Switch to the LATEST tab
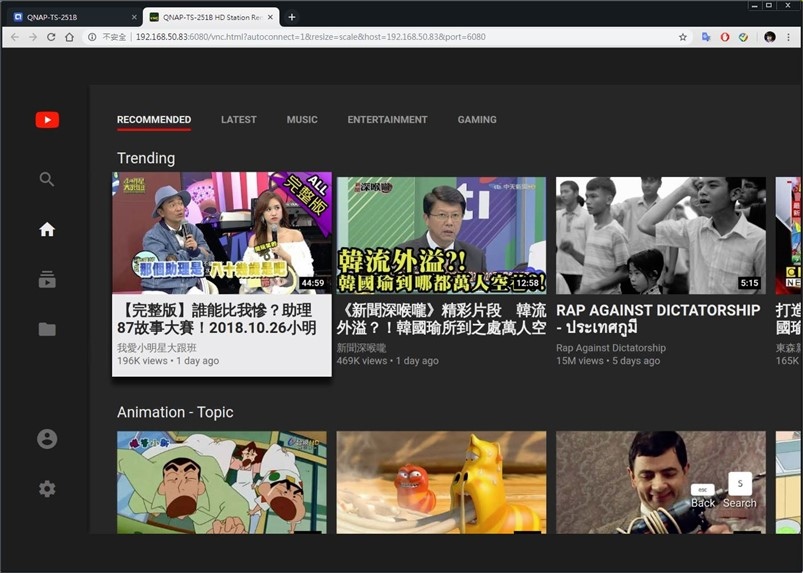Screen dimensions: 803x573 coord(239,120)
